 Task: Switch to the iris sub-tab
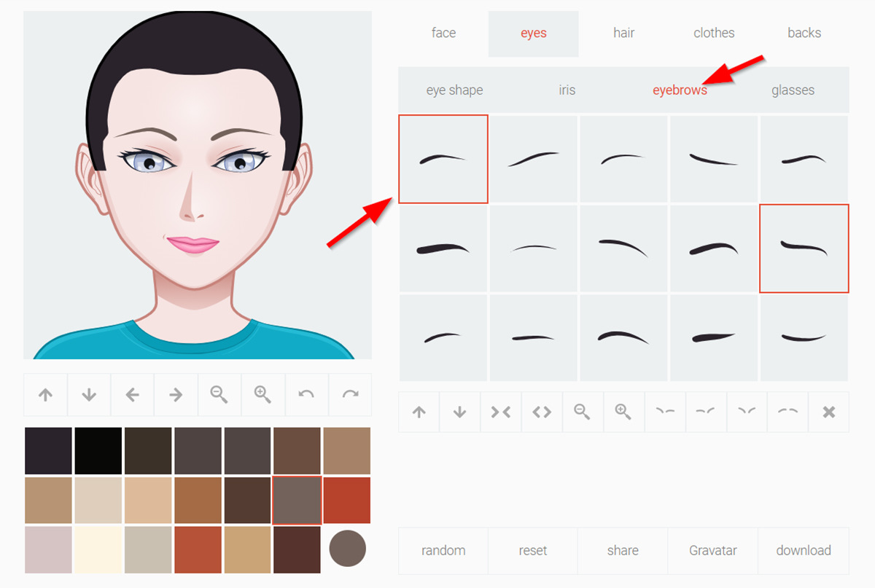[x=567, y=90]
